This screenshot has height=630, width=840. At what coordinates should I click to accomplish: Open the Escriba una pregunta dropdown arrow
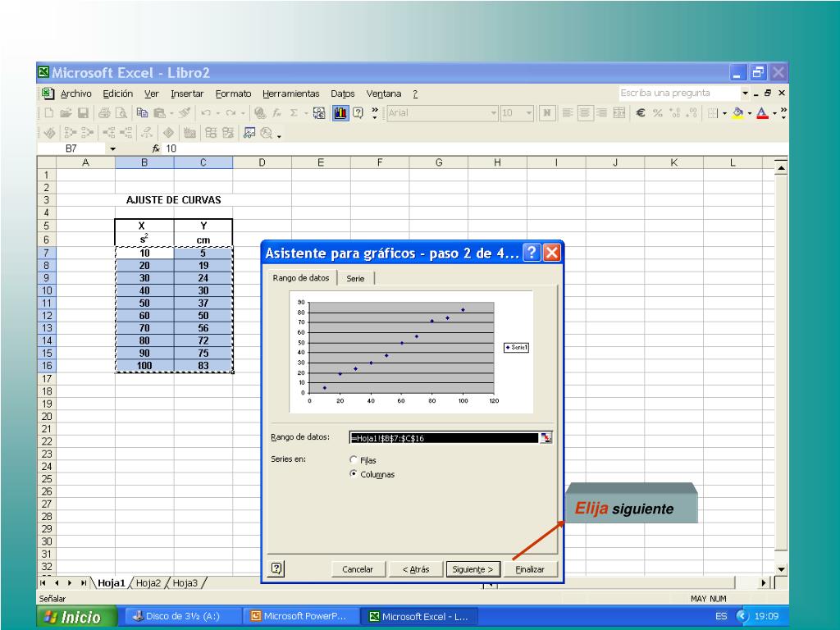pyautogui.click(x=745, y=94)
